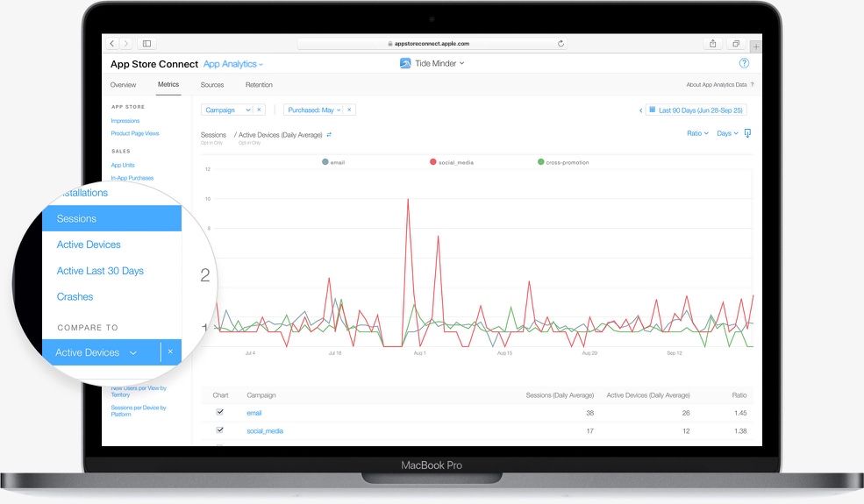Clear the Compare To Active Devices selection
This screenshot has width=864, height=504.
click(x=171, y=352)
